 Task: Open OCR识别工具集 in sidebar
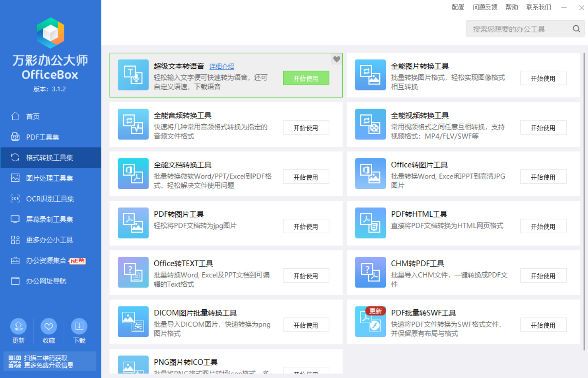[x=51, y=199]
